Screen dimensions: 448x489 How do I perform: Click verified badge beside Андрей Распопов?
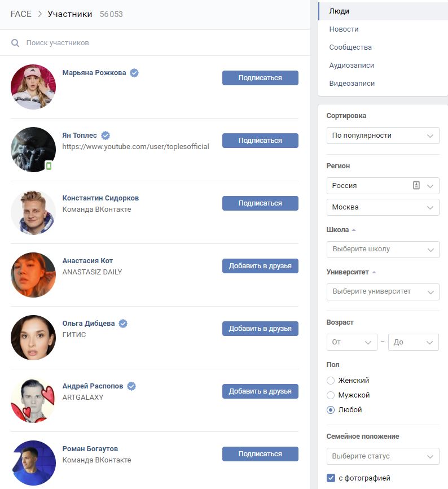[131, 386]
